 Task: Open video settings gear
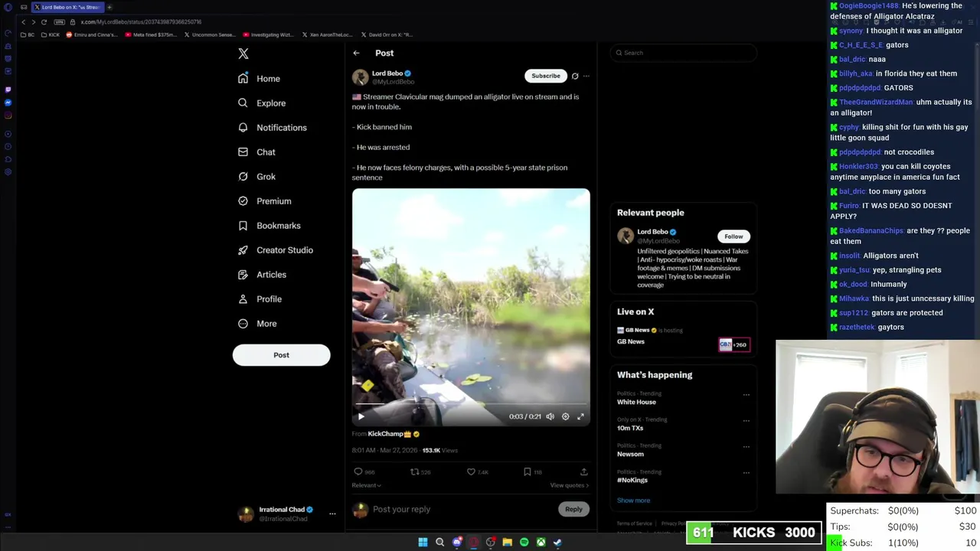(x=565, y=416)
